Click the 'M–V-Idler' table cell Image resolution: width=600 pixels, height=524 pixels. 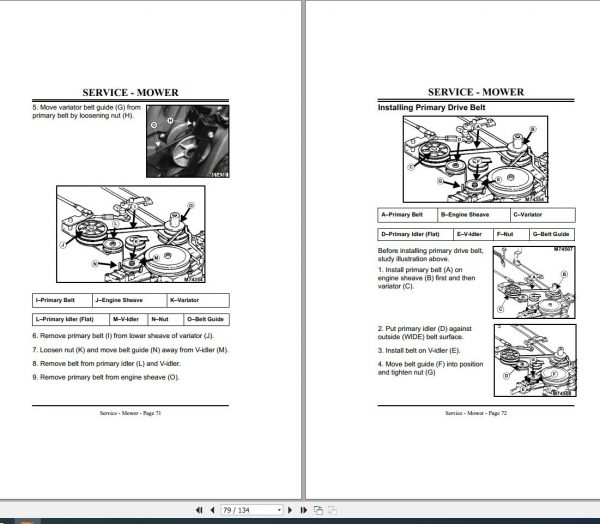129,319
